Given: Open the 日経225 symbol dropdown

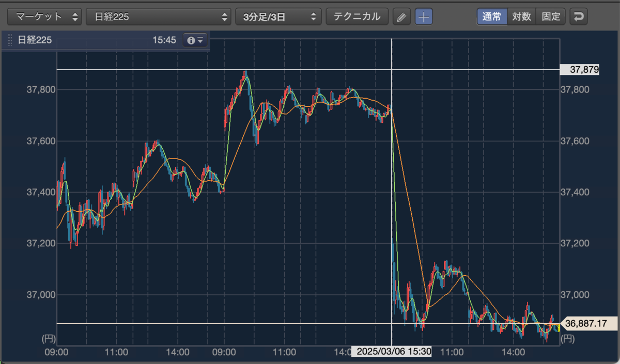Looking at the screenshot, I should 159,17.
